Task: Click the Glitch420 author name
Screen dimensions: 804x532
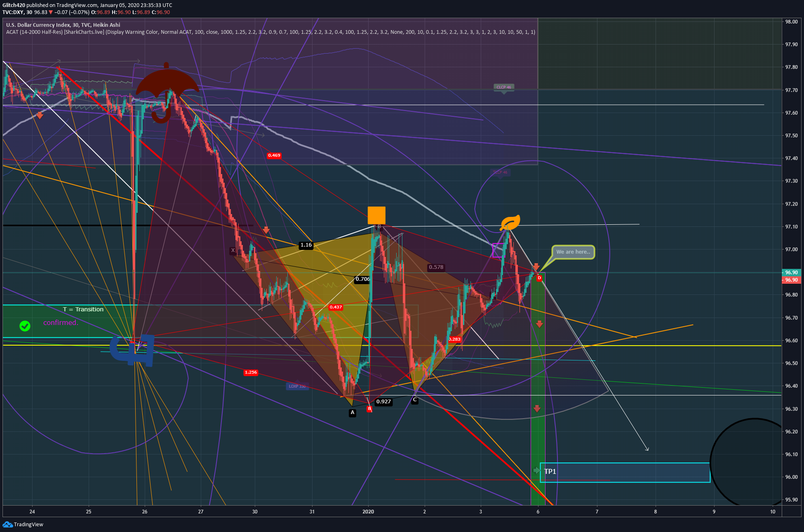Action: (x=14, y=5)
